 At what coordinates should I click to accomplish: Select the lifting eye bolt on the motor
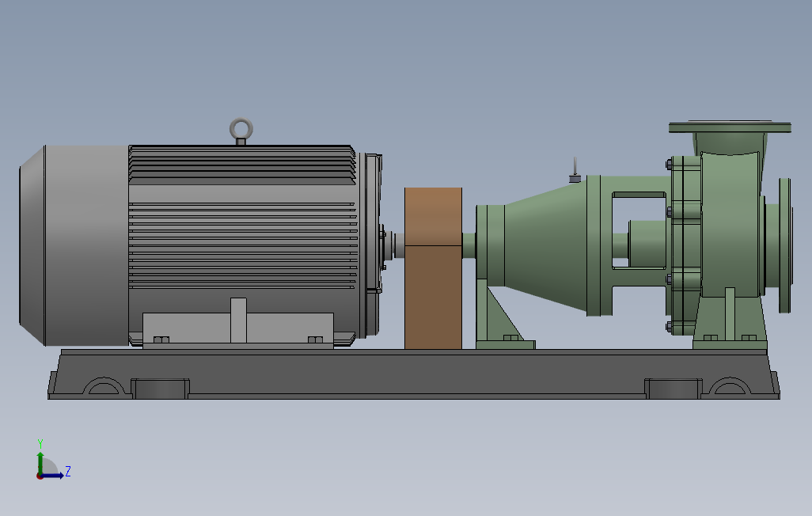241,131
